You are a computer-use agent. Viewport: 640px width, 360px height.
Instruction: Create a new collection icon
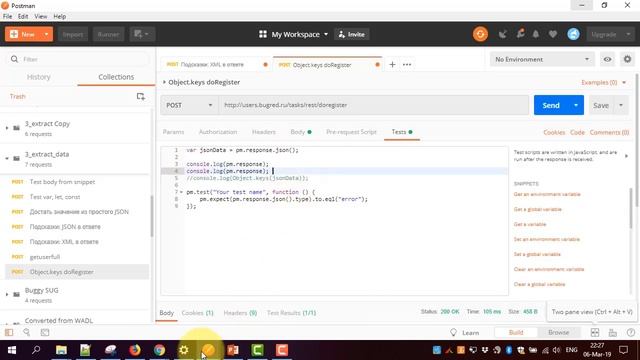pyautogui.click(x=140, y=96)
